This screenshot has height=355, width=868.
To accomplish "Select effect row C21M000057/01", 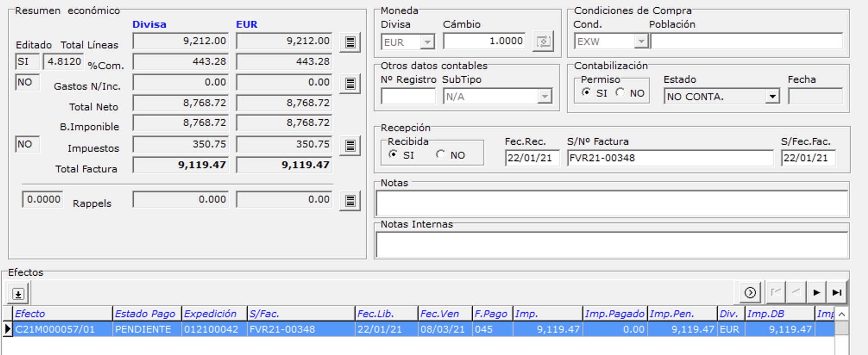I will tap(55, 330).
